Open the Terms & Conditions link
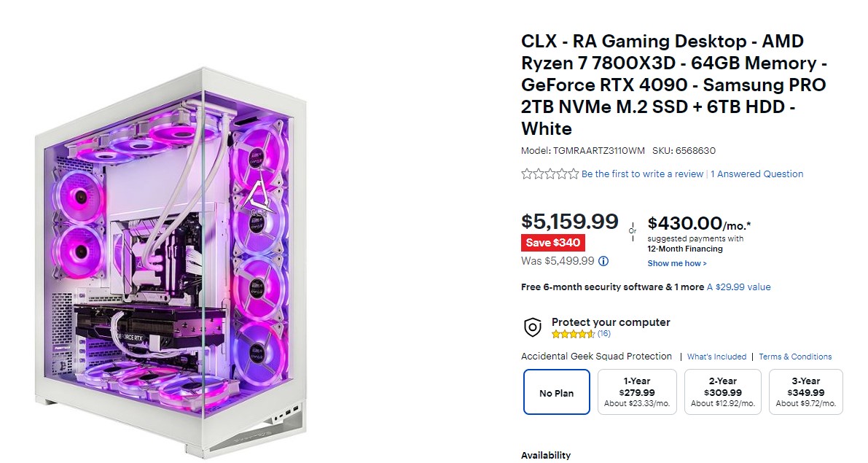868x463 pixels. point(795,357)
